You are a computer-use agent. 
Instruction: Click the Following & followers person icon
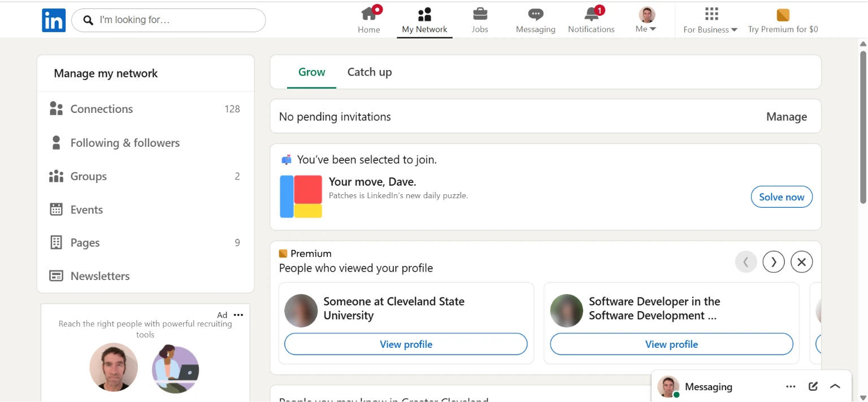[56, 143]
